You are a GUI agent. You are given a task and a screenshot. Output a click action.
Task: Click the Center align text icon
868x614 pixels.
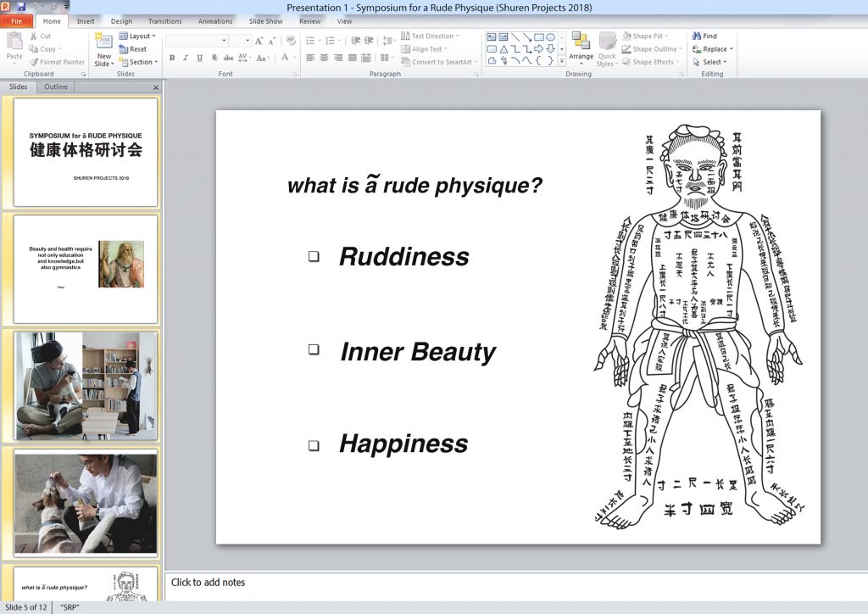pos(324,58)
